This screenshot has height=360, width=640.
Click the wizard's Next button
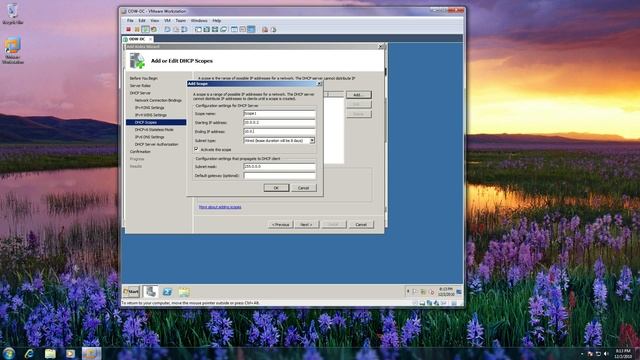point(307,224)
